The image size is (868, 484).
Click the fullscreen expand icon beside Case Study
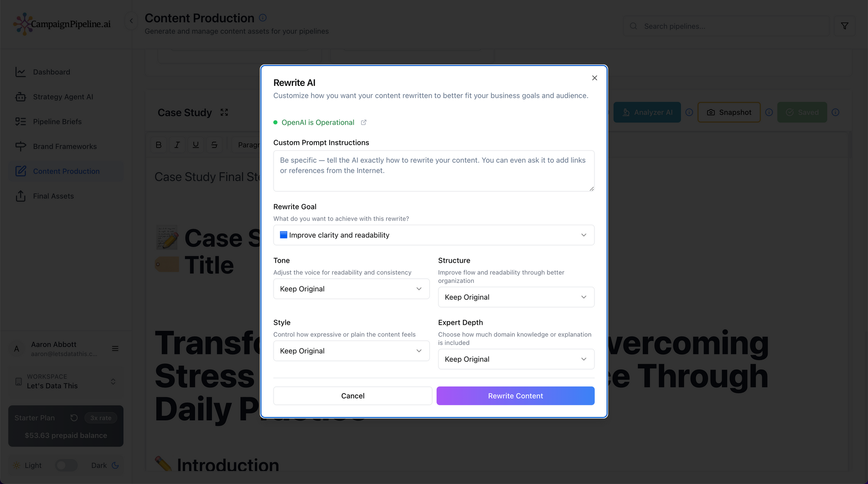(224, 112)
